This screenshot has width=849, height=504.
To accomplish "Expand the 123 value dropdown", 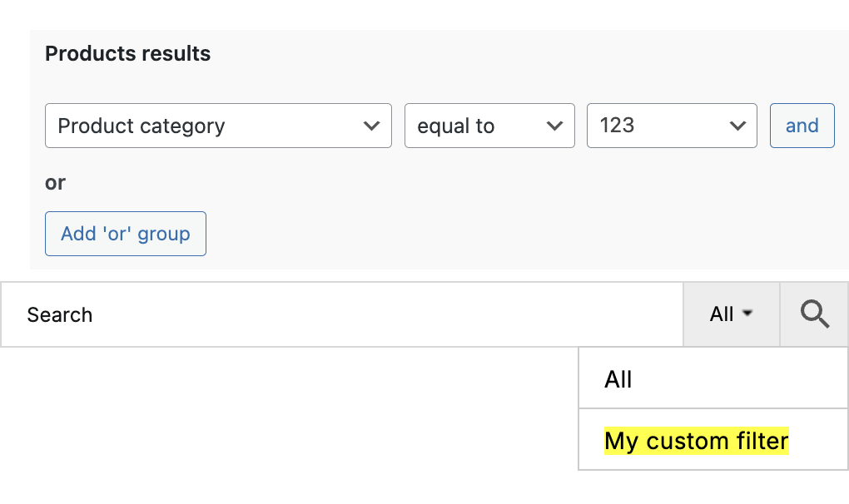I will coord(672,126).
